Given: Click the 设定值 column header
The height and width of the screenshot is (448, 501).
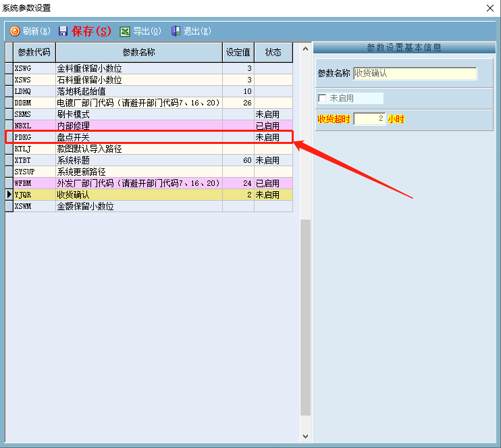Looking at the screenshot, I should coord(238,52).
